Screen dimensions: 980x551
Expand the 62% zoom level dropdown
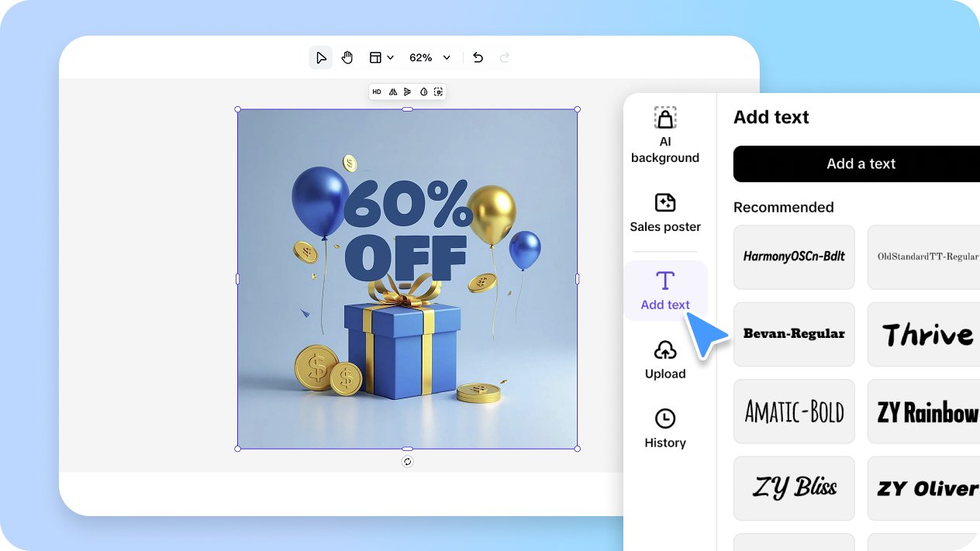[x=430, y=57]
